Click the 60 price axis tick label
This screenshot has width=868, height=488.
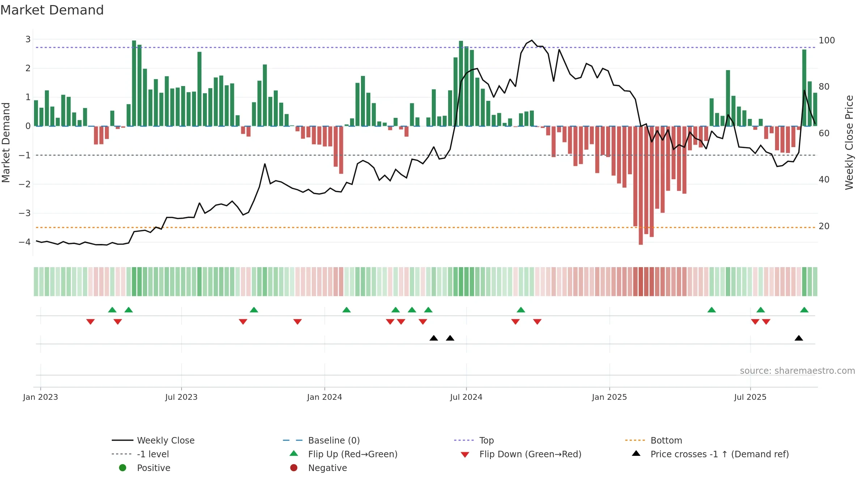coord(824,133)
